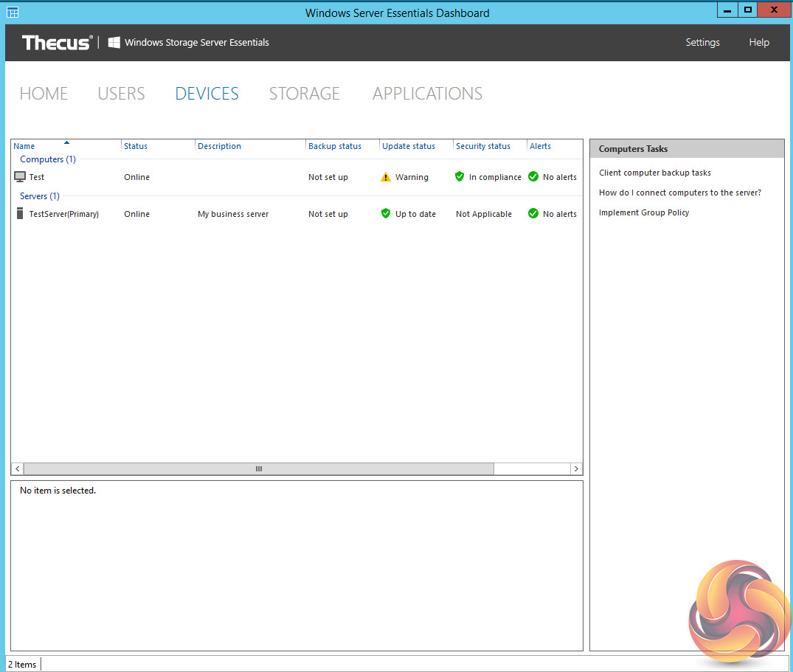The image size is (793, 672).
Task: Click the horizontal scrollbar right arrow
Action: (575, 469)
